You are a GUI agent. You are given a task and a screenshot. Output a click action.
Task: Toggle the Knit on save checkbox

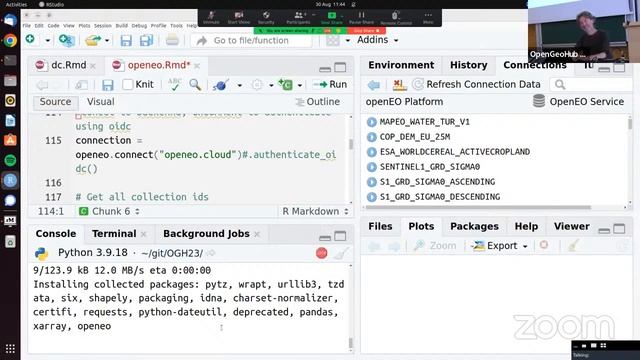point(128,84)
